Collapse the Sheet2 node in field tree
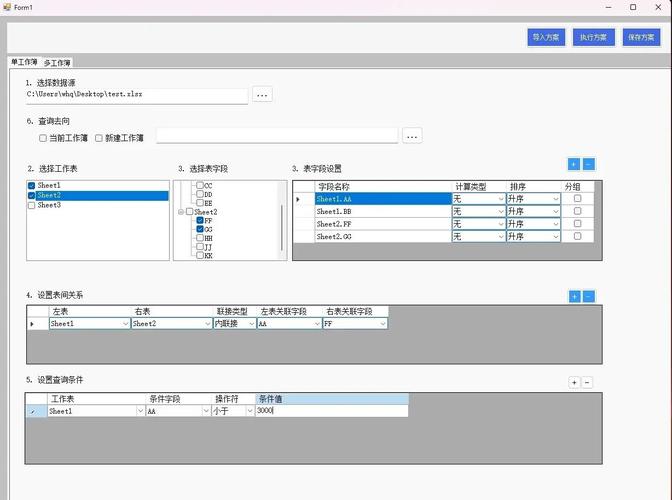The width and height of the screenshot is (672, 500). pos(181,212)
